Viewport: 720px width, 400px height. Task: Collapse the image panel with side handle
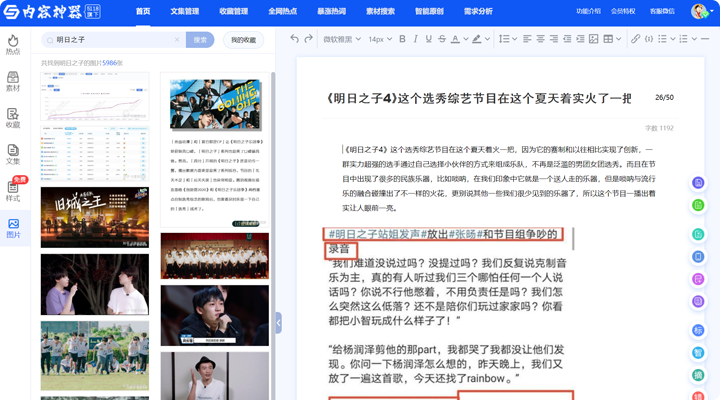click(x=278, y=322)
